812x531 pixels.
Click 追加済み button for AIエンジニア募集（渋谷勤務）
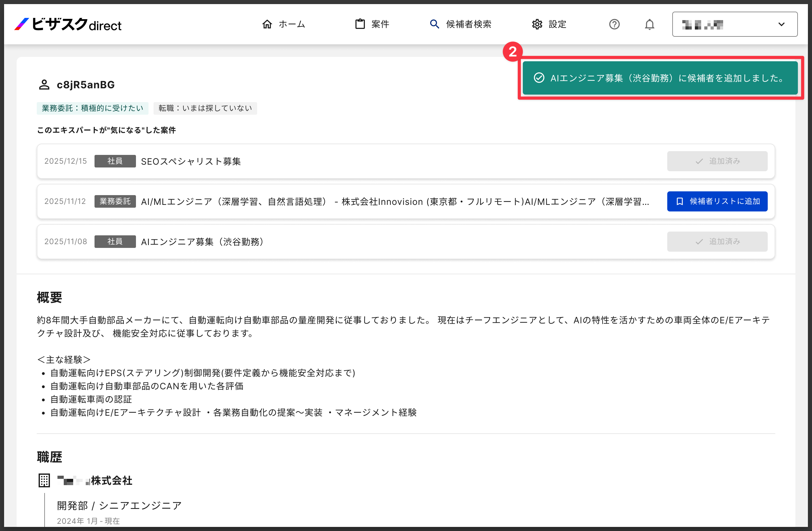(x=717, y=242)
